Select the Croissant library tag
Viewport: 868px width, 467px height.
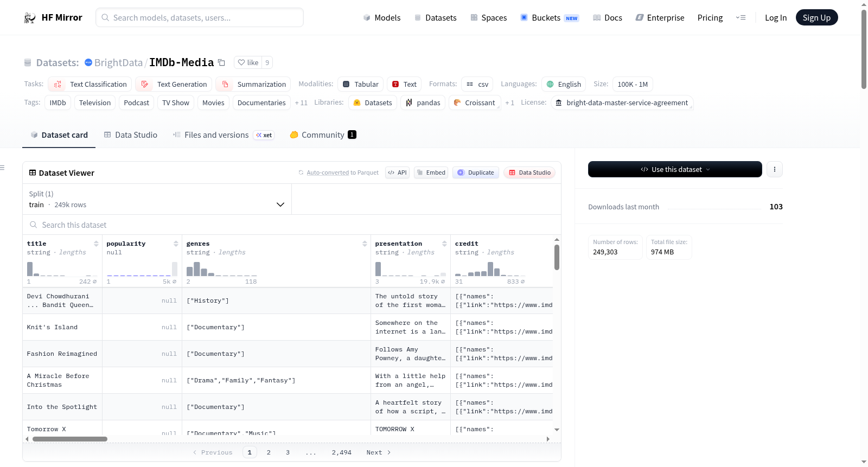(x=474, y=103)
